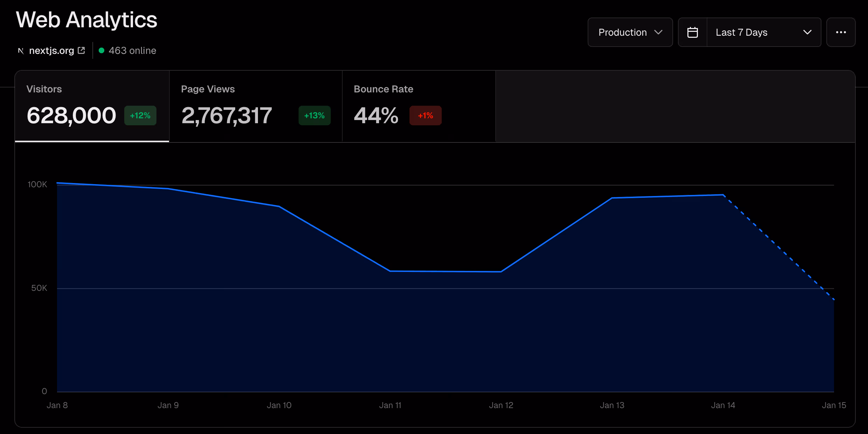
Task: Click the +12% Visitors growth badge
Action: click(x=140, y=115)
